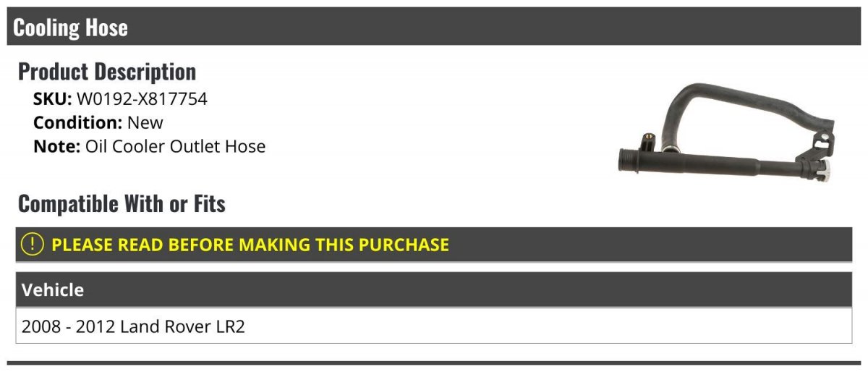The width and height of the screenshot is (868, 372).
Task: Click the yellow exclamation warning icon
Action: tap(33, 245)
